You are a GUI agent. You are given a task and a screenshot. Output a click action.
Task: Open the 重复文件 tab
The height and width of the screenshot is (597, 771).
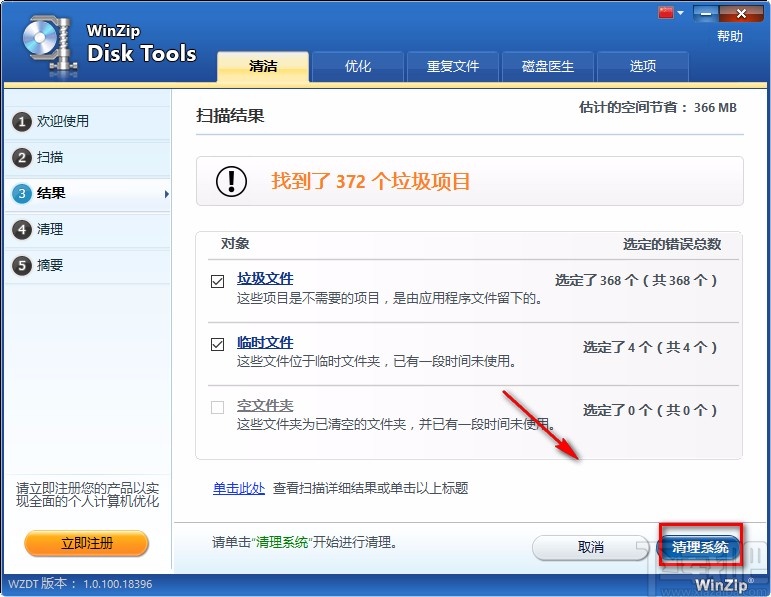point(452,66)
